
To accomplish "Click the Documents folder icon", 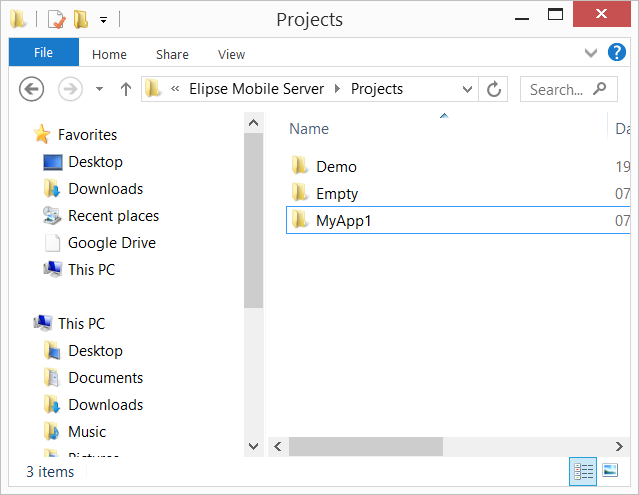I will 52,377.
